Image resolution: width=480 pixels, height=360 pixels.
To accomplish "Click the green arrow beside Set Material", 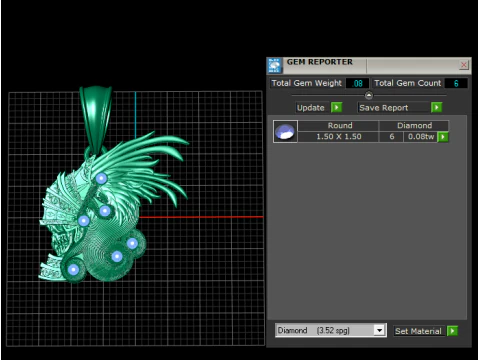I will point(452,331).
